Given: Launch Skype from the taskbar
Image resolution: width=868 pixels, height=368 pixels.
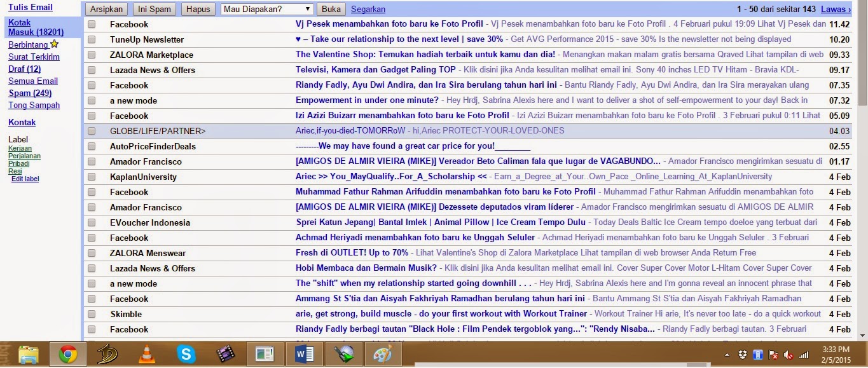Looking at the screenshot, I should pos(186,355).
